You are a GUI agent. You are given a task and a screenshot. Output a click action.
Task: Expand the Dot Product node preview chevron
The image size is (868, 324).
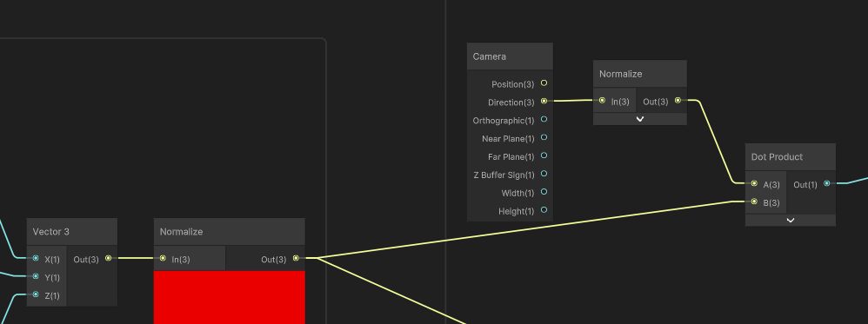point(791,220)
